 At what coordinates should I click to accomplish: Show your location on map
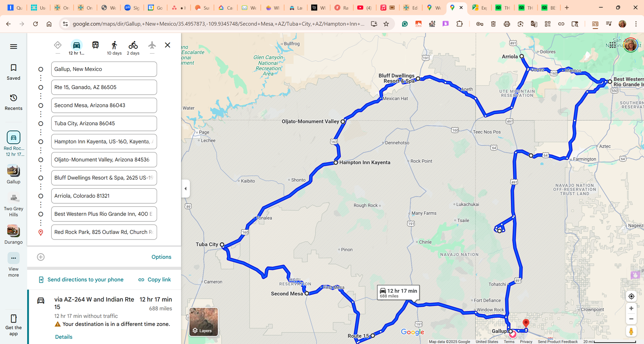[631, 296]
